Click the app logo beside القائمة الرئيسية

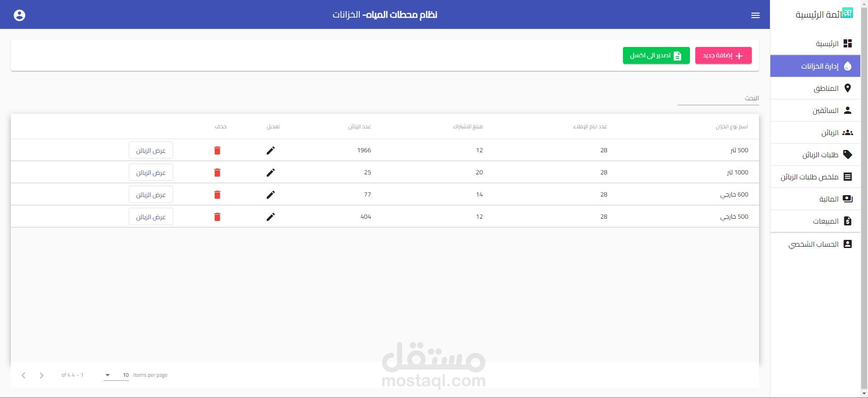pyautogui.click(x=848, y=13)
